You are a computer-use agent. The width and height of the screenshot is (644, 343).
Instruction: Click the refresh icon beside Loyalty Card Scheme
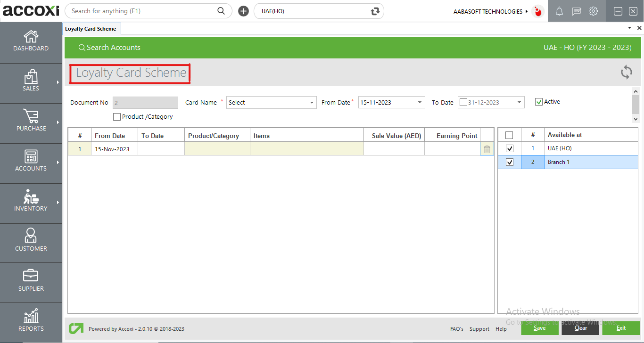point(626,73)
